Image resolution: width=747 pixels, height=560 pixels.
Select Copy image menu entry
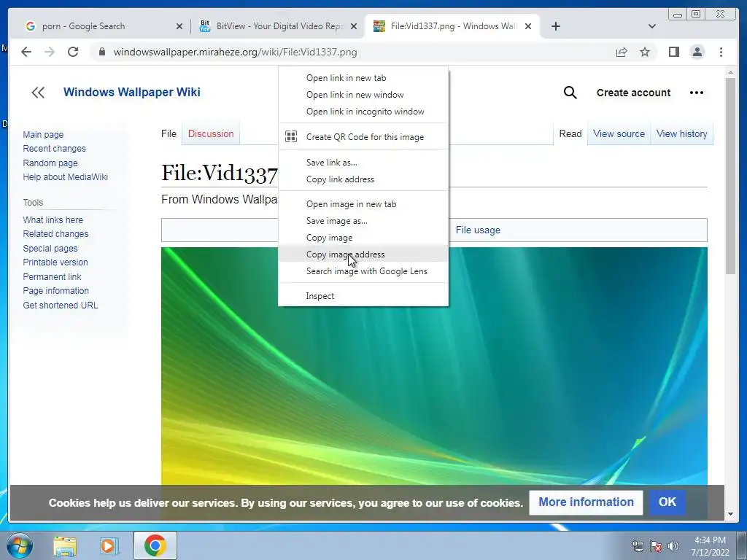363,238
